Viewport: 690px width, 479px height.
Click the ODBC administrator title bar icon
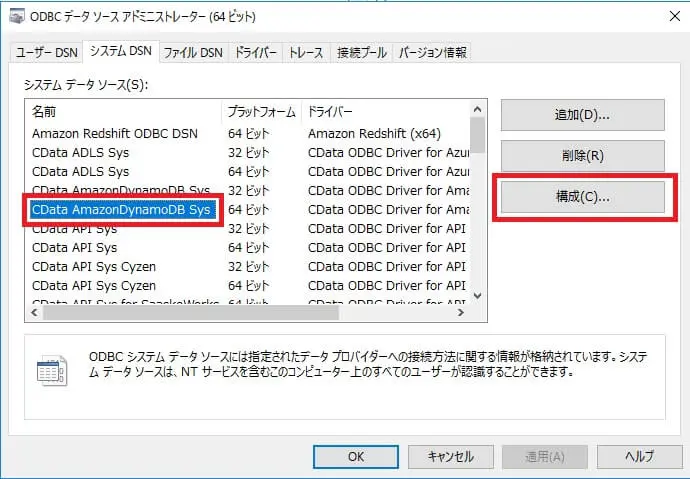17,16
